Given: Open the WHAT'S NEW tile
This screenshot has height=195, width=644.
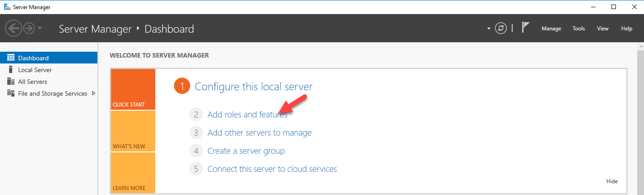Looking at the screenshot, I should tap(133, 131).
